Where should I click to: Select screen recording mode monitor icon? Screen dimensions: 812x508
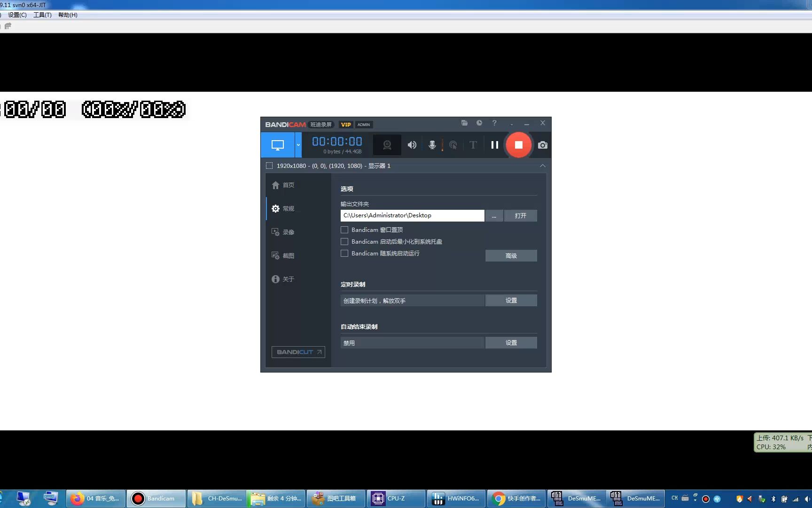[x=278, y=145]
